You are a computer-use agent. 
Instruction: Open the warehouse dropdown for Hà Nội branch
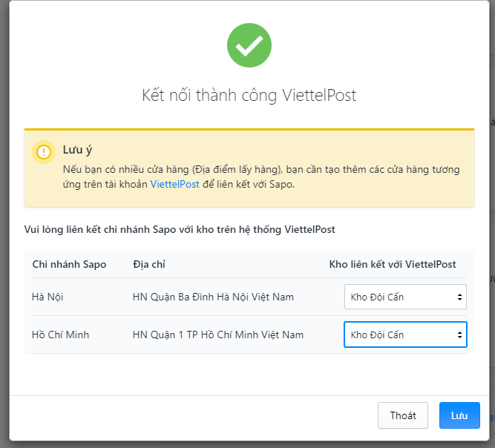click(405, 297)
